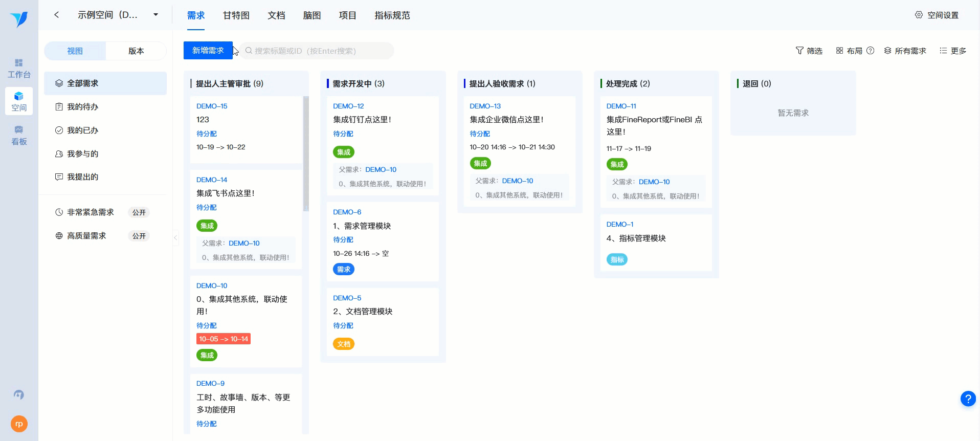Open the orange user avatar
This screenshot has height=441, width=980.
coord(19,424)
